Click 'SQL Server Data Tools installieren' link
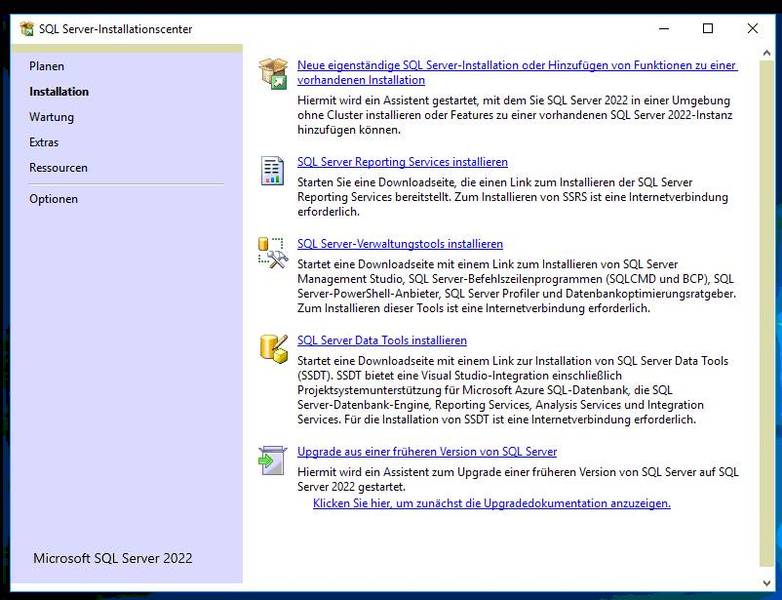Screen dimensions: 782x600 point(382,340)
